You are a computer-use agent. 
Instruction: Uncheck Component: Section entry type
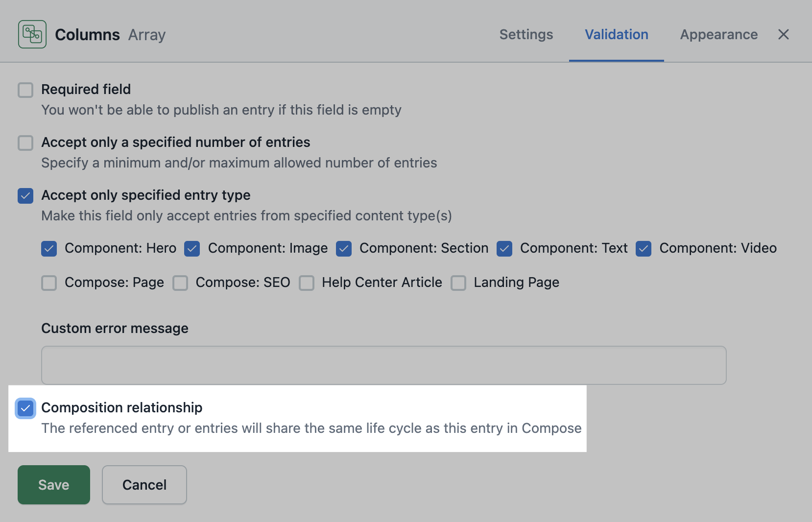[x=344, y=249]
